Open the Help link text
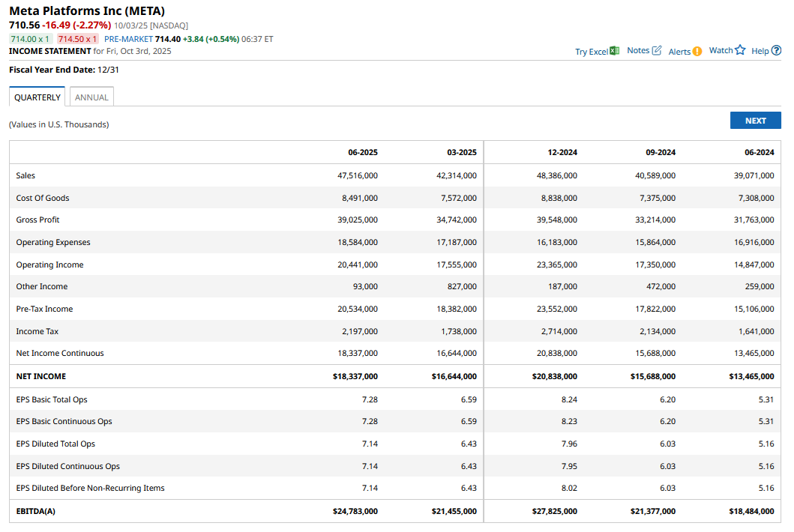The image size is (794, 532). [x=760, y=51]
